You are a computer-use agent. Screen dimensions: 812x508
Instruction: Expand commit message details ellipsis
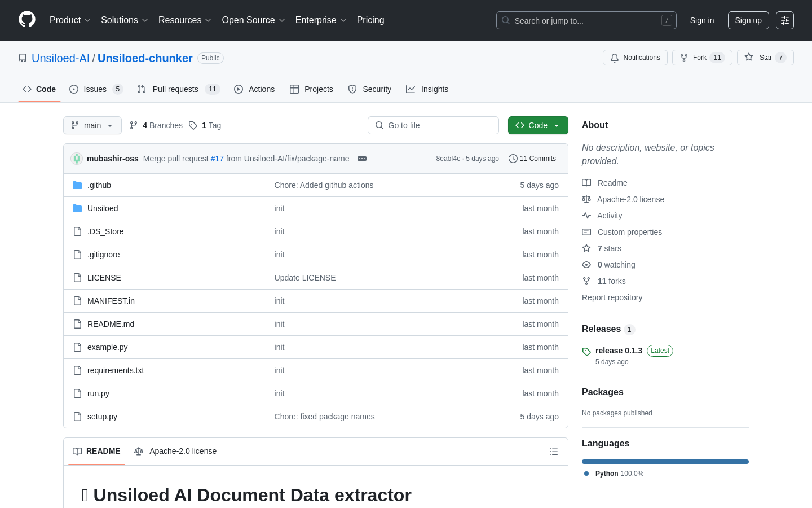tap(362, 159)
